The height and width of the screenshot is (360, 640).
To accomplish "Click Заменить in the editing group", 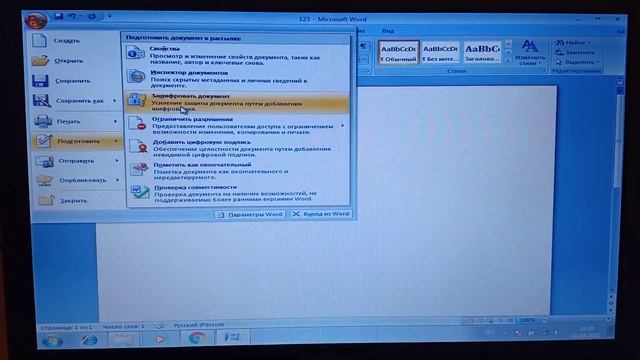I will coord(576,52).
